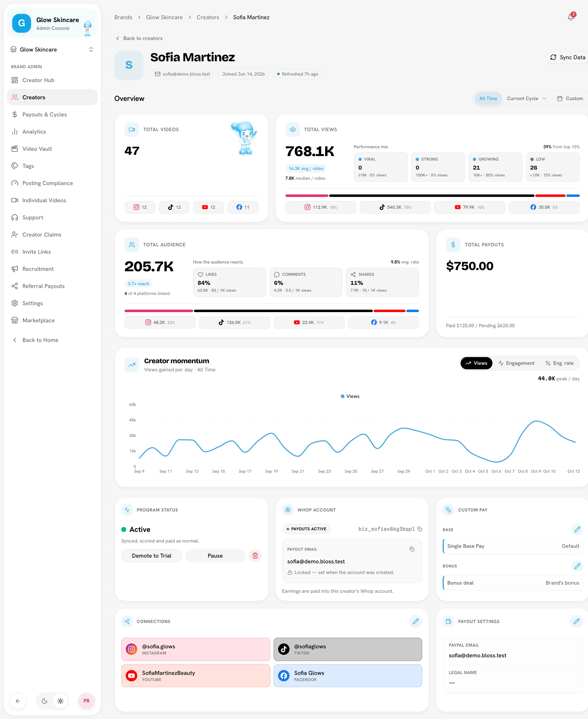Screen dimensions: 588x719
Task: Edit the Base custom pay
Action: [577, 529]
